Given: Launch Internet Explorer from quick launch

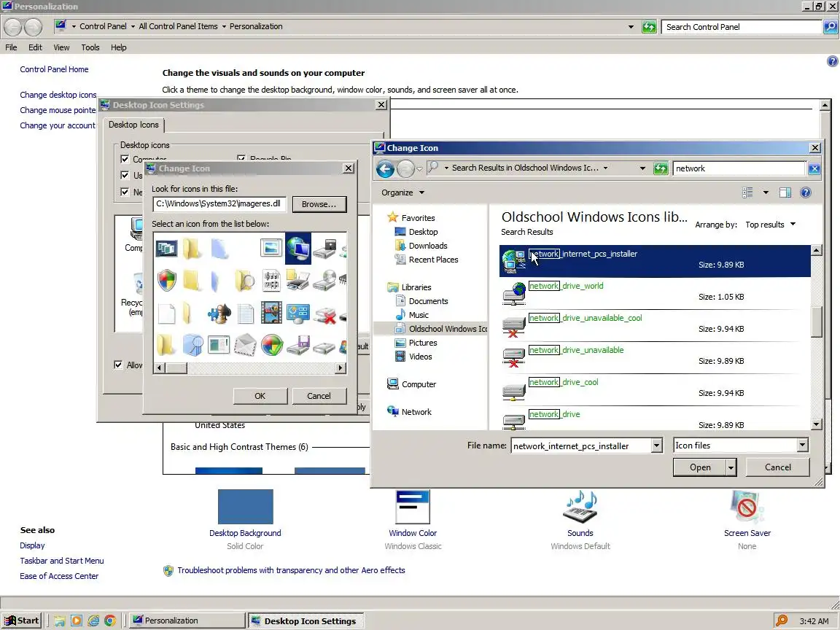Looking at the screenshot, I should click(x=94, y=621).
